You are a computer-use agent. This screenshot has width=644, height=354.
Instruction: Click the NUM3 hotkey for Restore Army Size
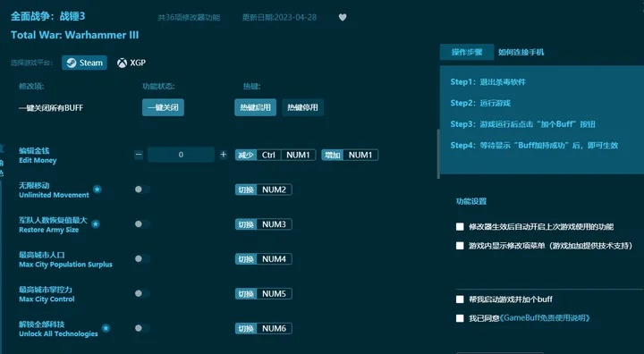pyautogui.click(x=263, y=224)
